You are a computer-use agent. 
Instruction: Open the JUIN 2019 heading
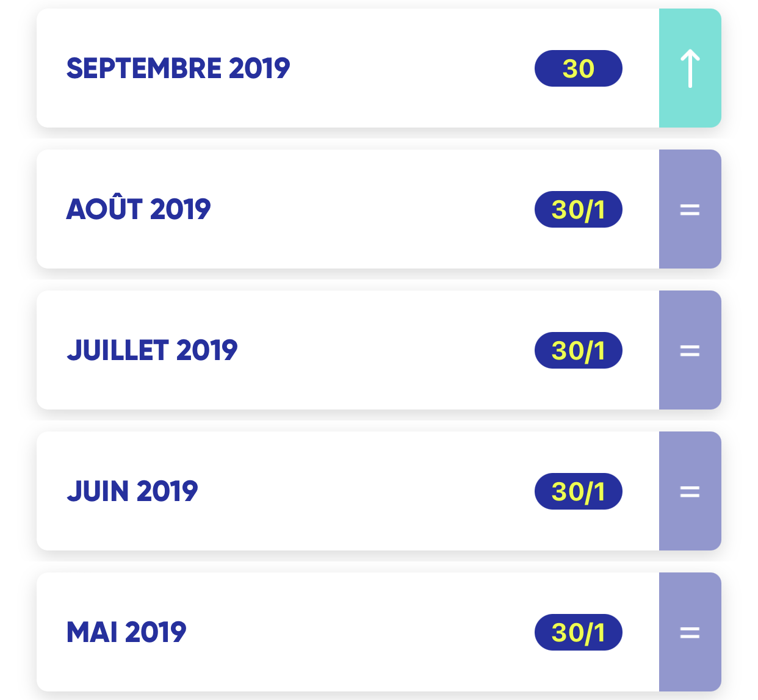tap(132, 491)
